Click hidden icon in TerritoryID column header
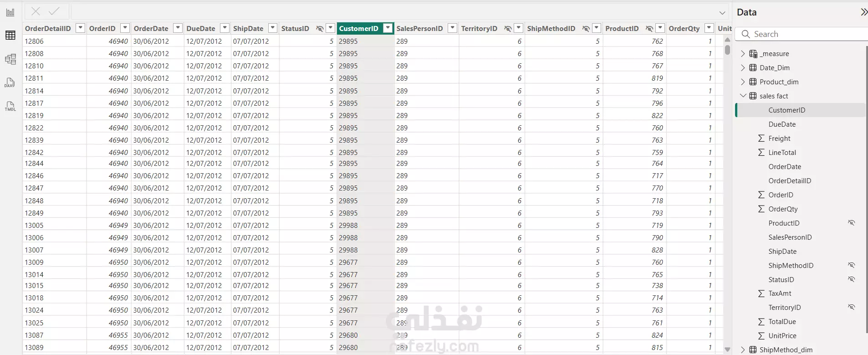 pyautogui.click(x=508, y=29)
